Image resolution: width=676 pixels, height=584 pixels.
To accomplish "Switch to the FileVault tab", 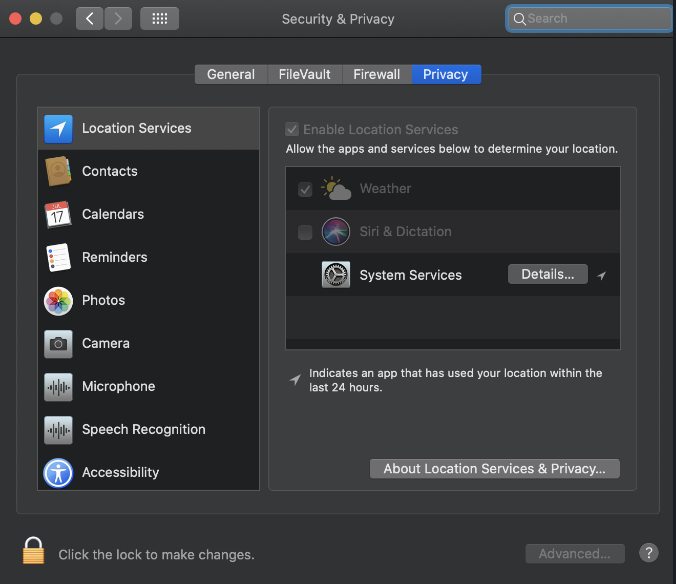I will click(x=304, y=74).
